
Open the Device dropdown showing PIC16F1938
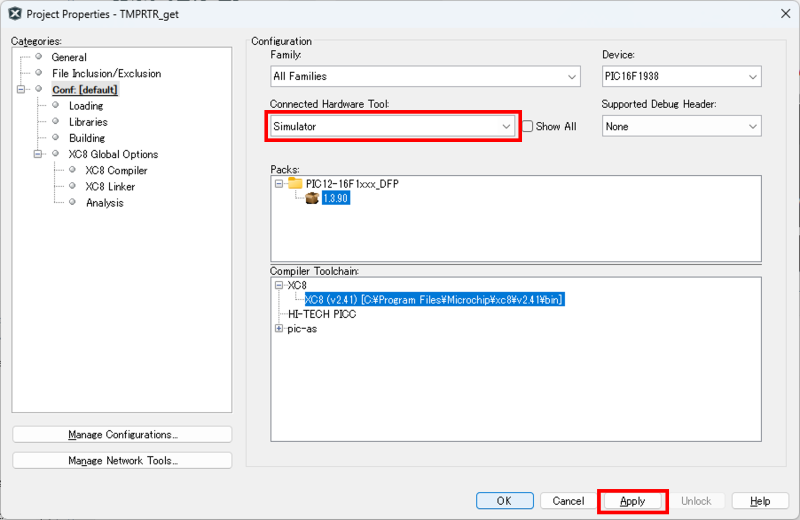(681, 76)
